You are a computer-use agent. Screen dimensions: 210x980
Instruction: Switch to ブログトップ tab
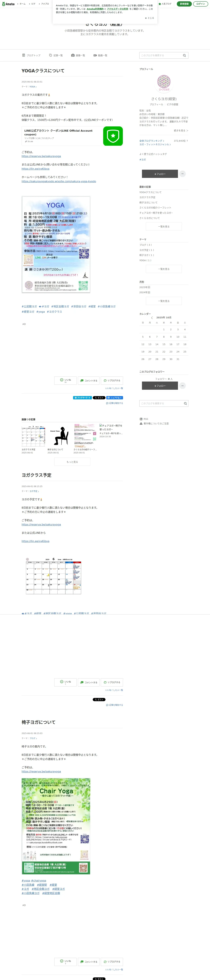click(31, 56)
